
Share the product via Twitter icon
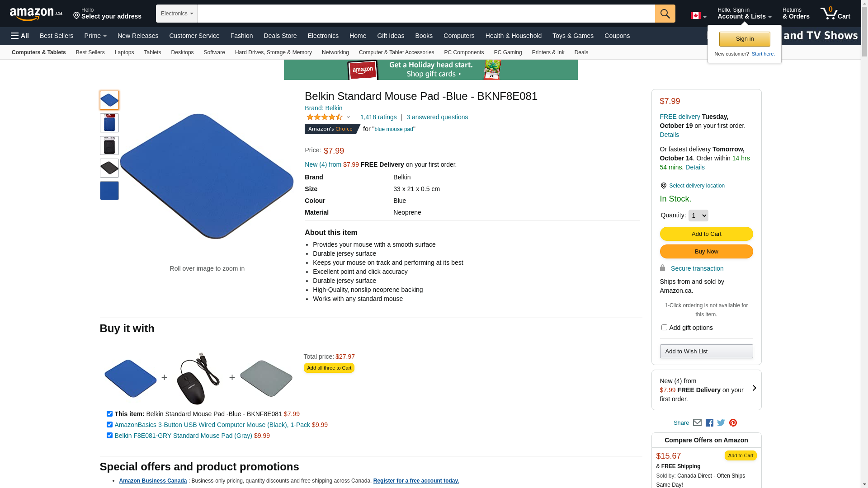point(721,423)
